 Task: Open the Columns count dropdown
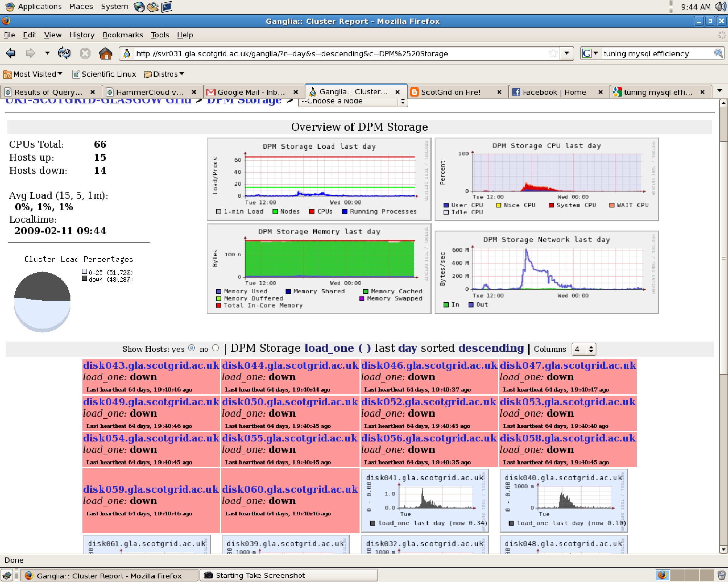click(584, 349)
